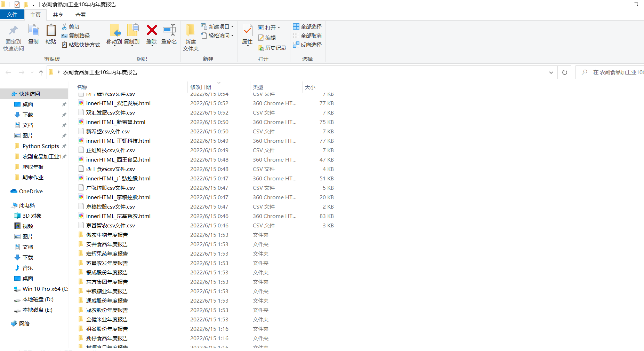Screen dimensions: 644x351
Task: Click Paste shortcut (粘贴快捷方式)
Action: click(x=81, y=45)
